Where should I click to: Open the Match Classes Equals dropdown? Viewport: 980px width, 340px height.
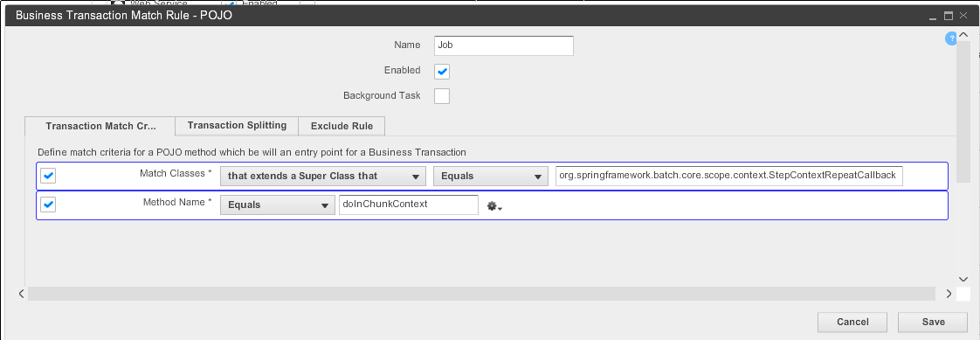tap(491, 177)
